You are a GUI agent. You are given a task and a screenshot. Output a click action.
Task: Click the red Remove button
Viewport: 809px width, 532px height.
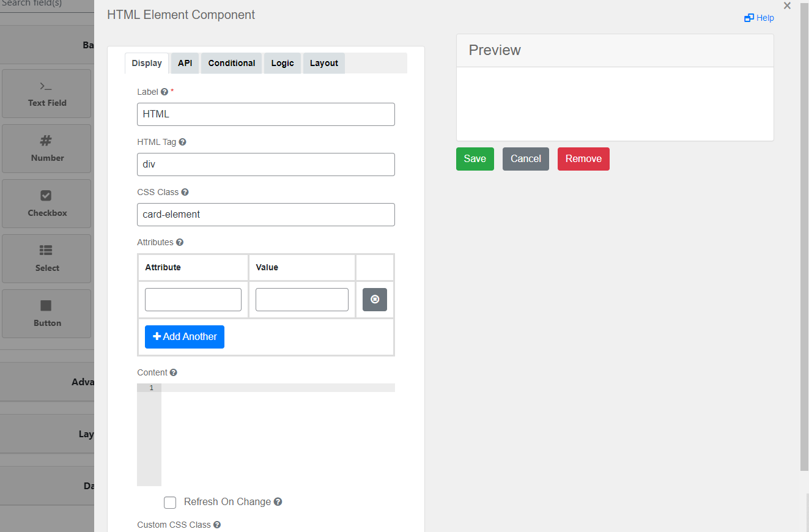[x=583, y=159]
